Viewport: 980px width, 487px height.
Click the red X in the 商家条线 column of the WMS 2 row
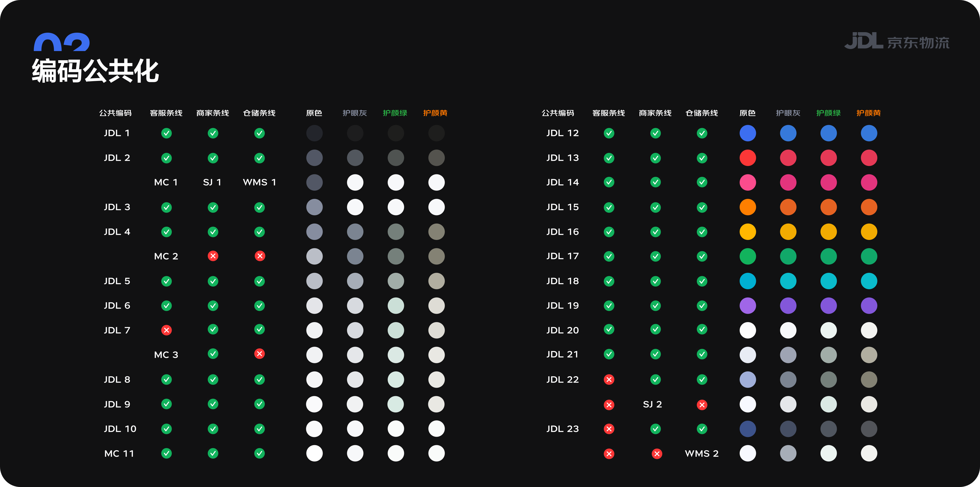pos(657,454)
